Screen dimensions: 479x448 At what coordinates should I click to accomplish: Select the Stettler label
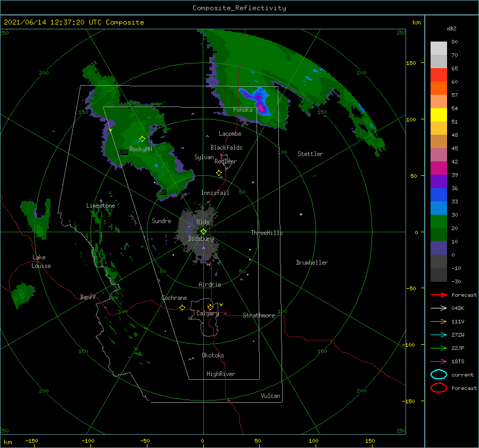310,154
